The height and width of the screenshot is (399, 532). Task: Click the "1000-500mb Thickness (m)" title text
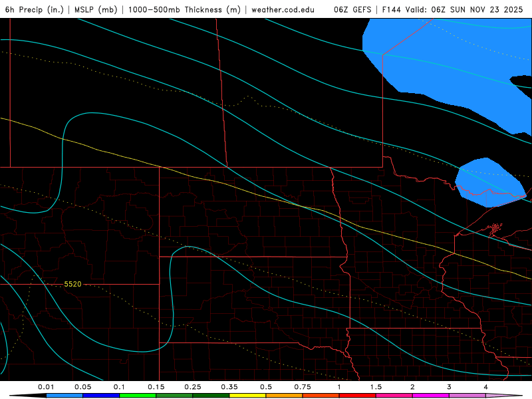click(x=184, y=9)
